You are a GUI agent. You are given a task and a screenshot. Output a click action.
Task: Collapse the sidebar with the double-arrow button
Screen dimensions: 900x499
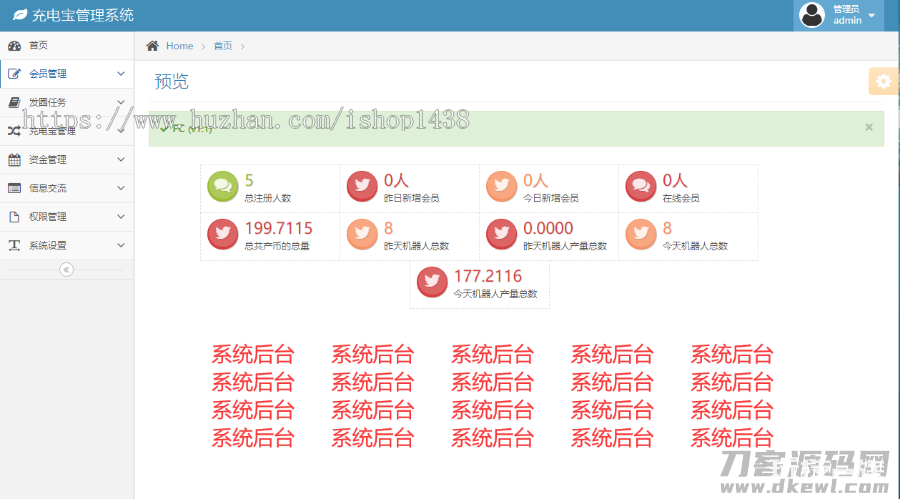(66, 269)
